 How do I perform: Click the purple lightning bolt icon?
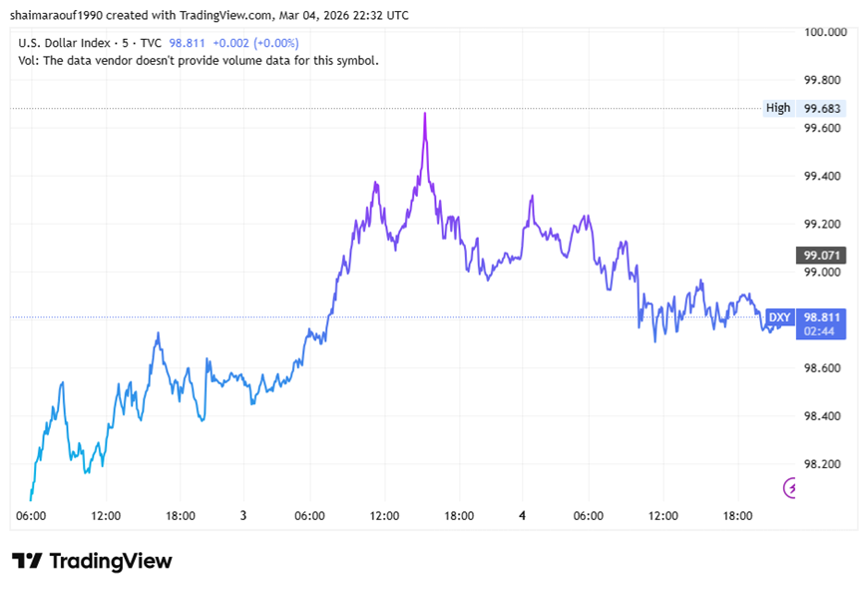791,487
